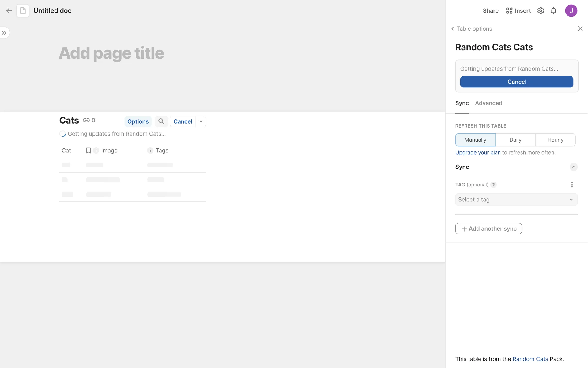Expand the left sidebar with double chevrons
588x368 pixels.
4,33
